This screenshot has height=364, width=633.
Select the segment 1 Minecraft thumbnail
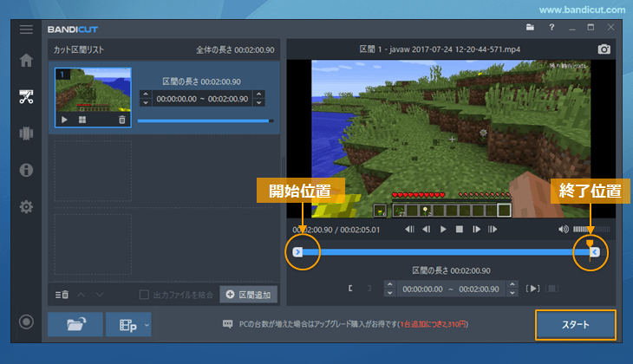pyautogui.click(x=94, y=91)
